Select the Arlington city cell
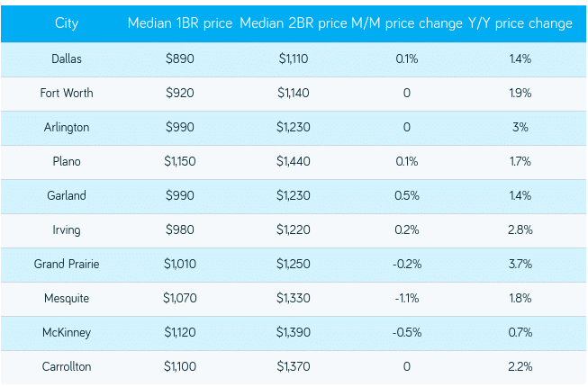The height and width of the screenshot is (387, 588). (x=67, y=127)
